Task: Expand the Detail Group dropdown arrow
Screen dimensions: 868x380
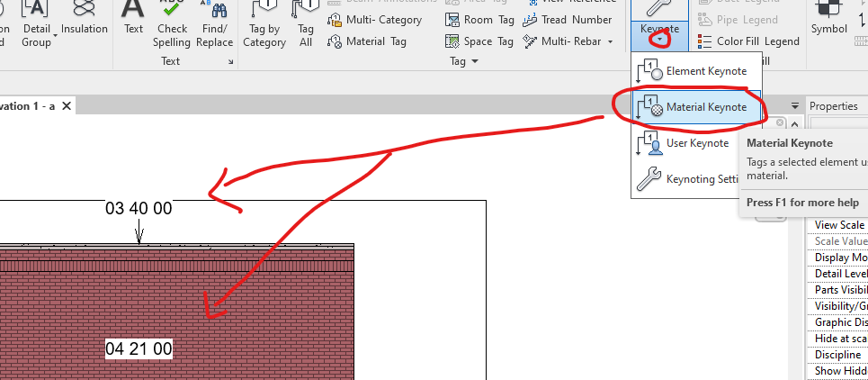Action: 56,35
